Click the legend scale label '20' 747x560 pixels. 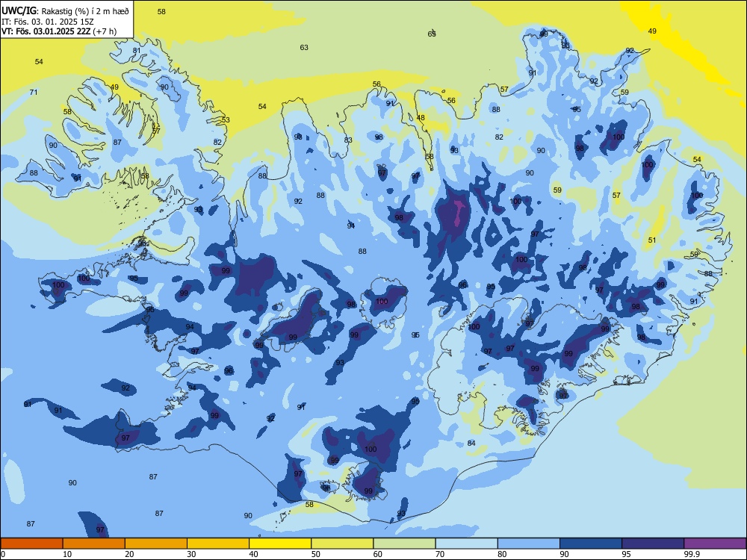(x=129, y=554)
